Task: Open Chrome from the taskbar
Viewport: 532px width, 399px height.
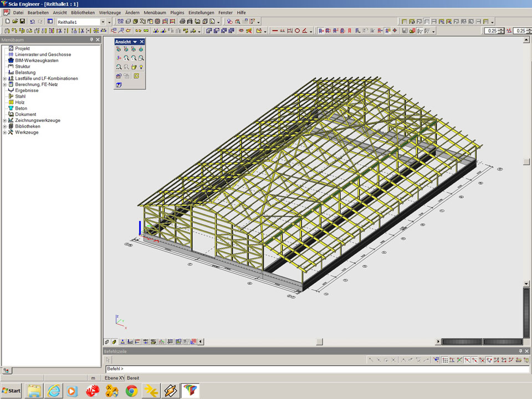Action: pyautogui.click(x=131, y=391)
